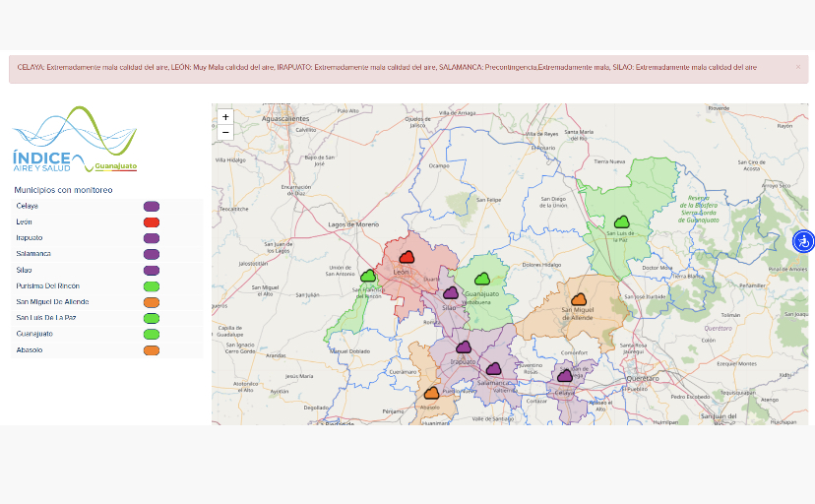Click the purple cloud marker on Celaya

pyautogui.click(x=565, y=376)
